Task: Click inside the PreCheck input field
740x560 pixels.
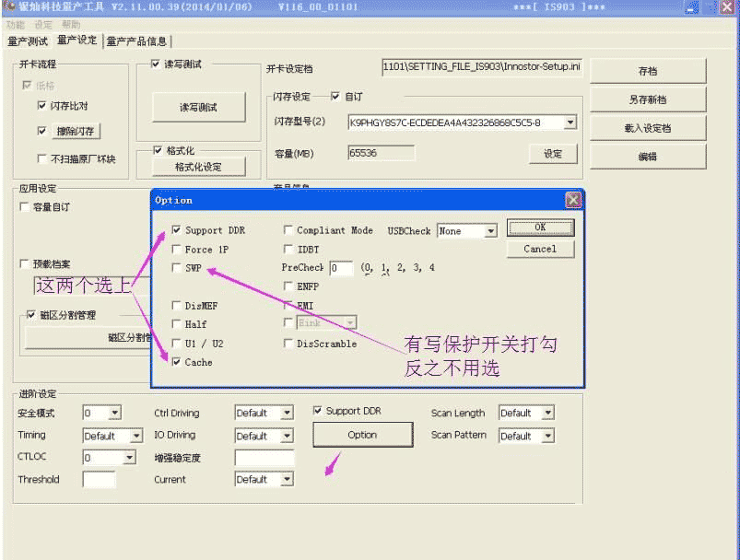Action: tap(341, 267)
